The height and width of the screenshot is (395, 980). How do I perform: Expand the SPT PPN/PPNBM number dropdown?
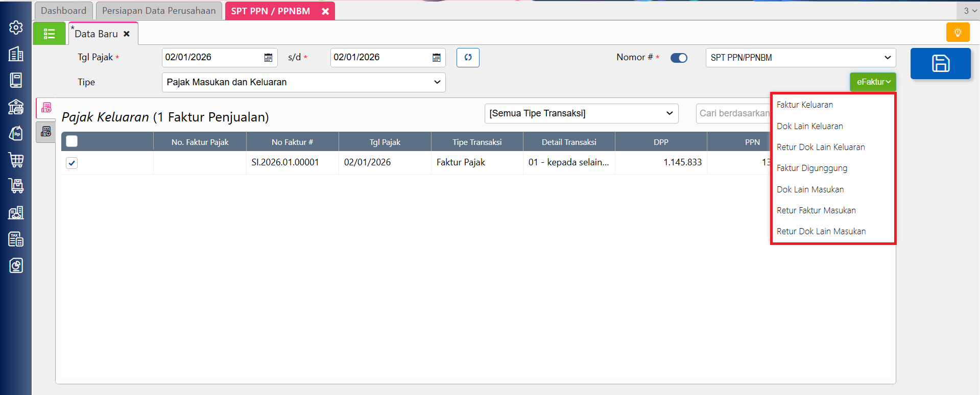tap(800, 58)
